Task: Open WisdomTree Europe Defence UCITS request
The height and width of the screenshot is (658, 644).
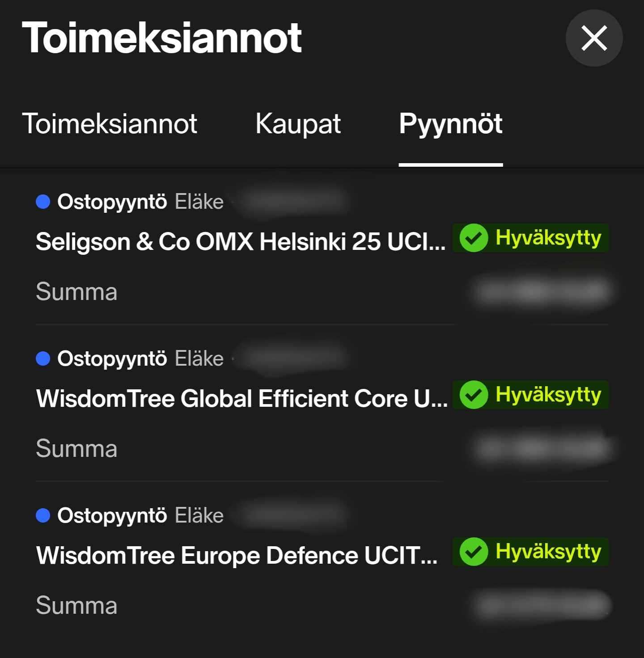Action: [237, 556]
